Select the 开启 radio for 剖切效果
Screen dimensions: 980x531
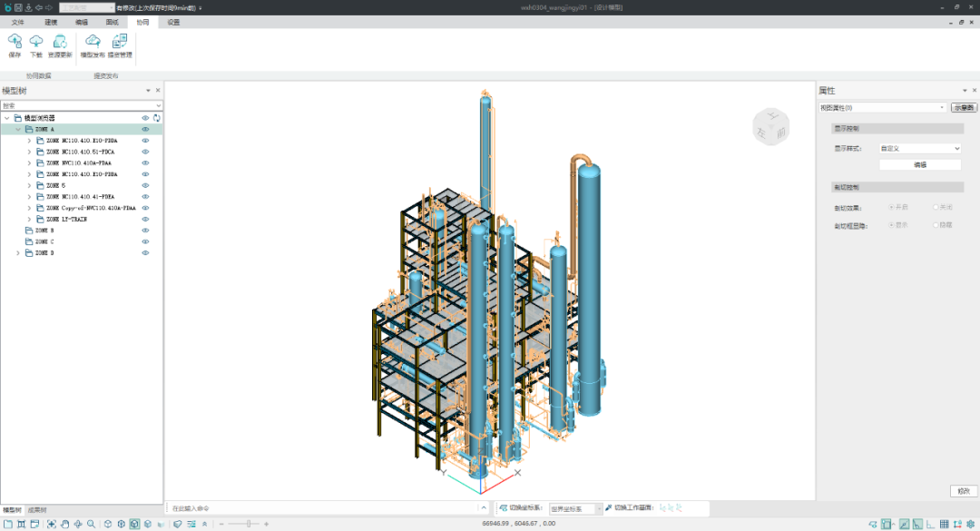(x=891, y=207)
